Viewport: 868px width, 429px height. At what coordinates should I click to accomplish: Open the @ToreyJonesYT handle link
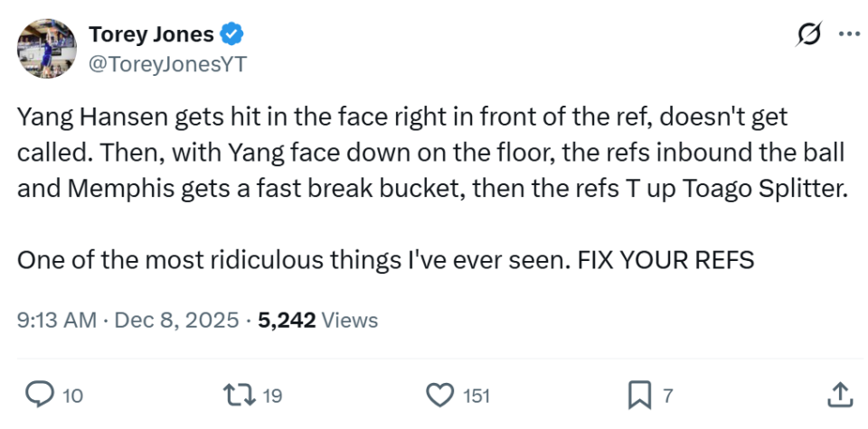[x=167, y=64]
